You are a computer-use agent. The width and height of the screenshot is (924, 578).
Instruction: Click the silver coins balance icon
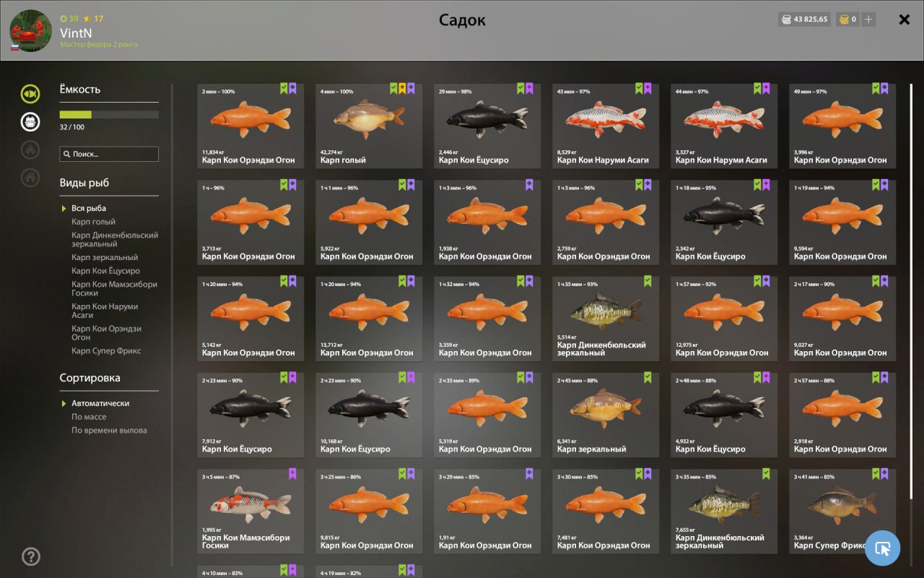pos(785,20)
